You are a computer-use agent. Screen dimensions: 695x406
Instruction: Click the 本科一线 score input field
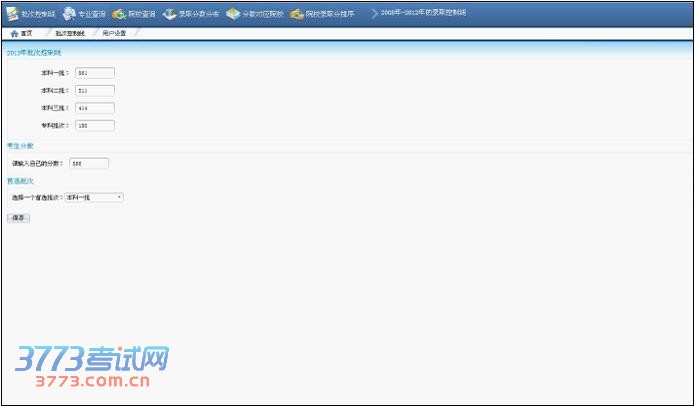pyautogui.click(x=94, y=72)
